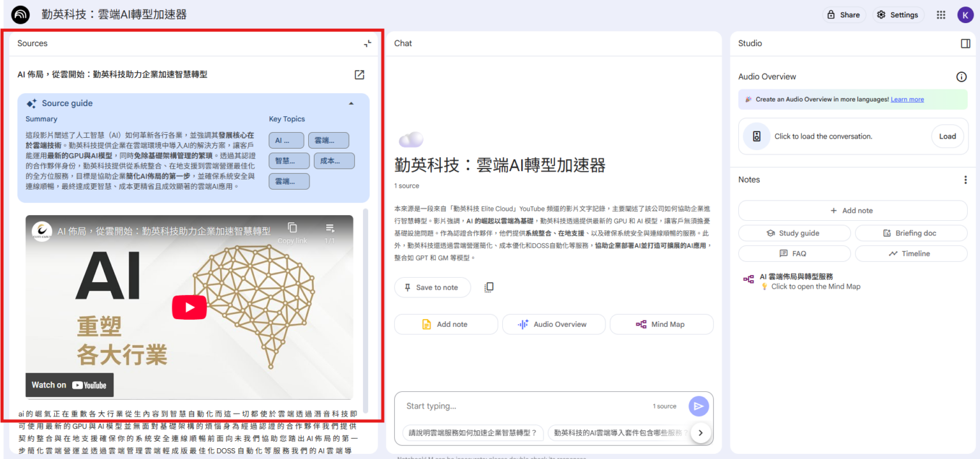Open Mind Map from Chat
Screen dimensions: 980x459
point(662,324)
